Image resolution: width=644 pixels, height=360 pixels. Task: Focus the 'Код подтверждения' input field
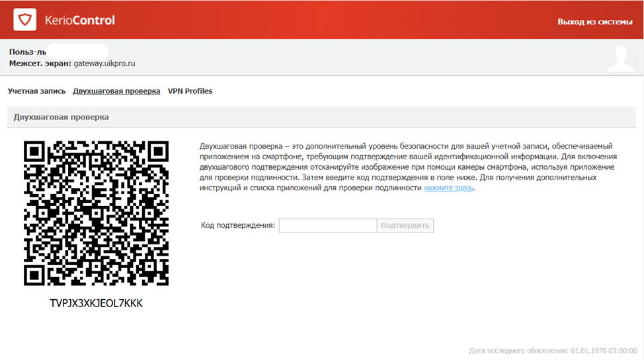327,226
